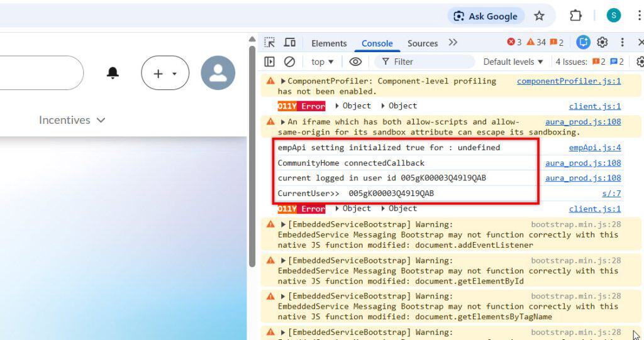Expand the document.addEventListener bootstrap warning
The width and height of the screenshot is (644, 340).
click(283, 224)
